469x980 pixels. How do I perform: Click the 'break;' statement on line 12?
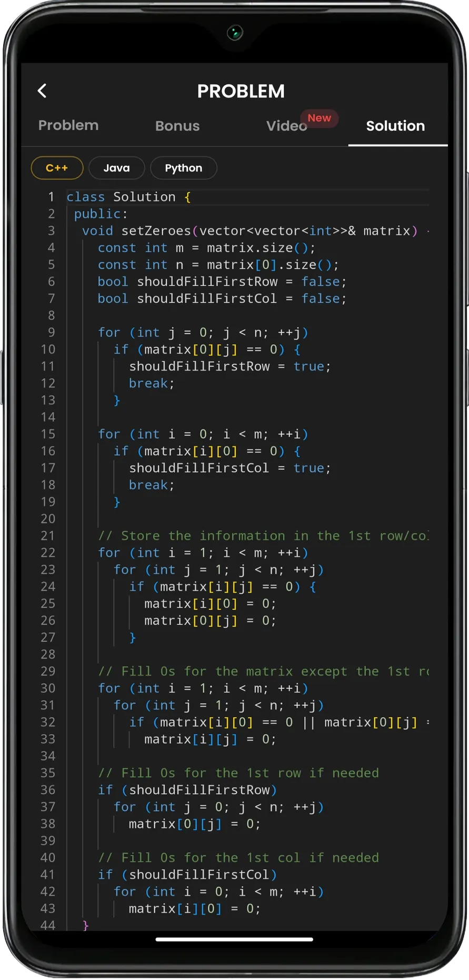click(x=152, y=383)
